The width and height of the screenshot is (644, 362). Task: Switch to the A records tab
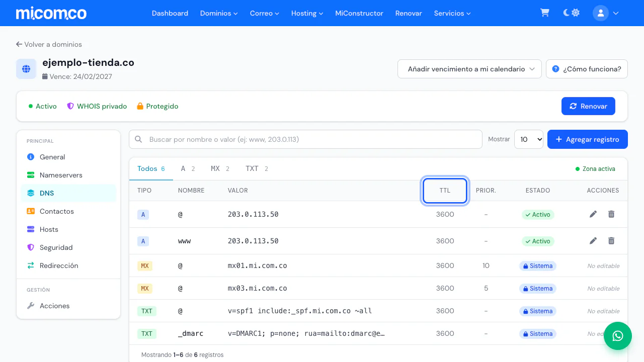tap(188, 169)
